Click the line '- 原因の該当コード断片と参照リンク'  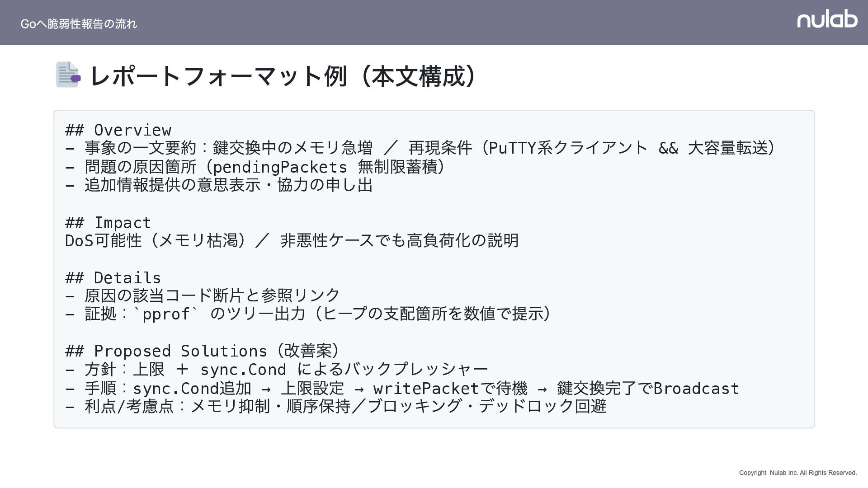tap(203, 296)
